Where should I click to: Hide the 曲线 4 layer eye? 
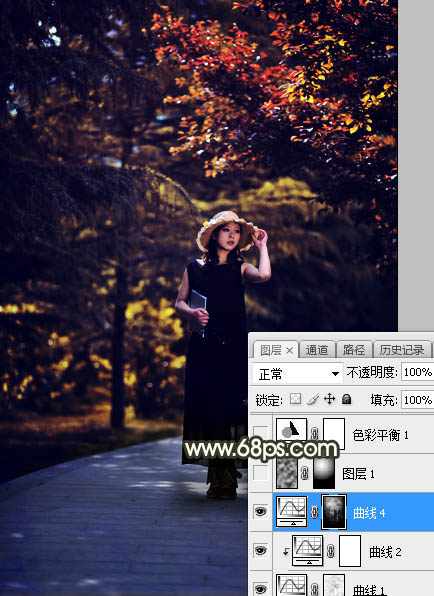(x=260, y=512)
